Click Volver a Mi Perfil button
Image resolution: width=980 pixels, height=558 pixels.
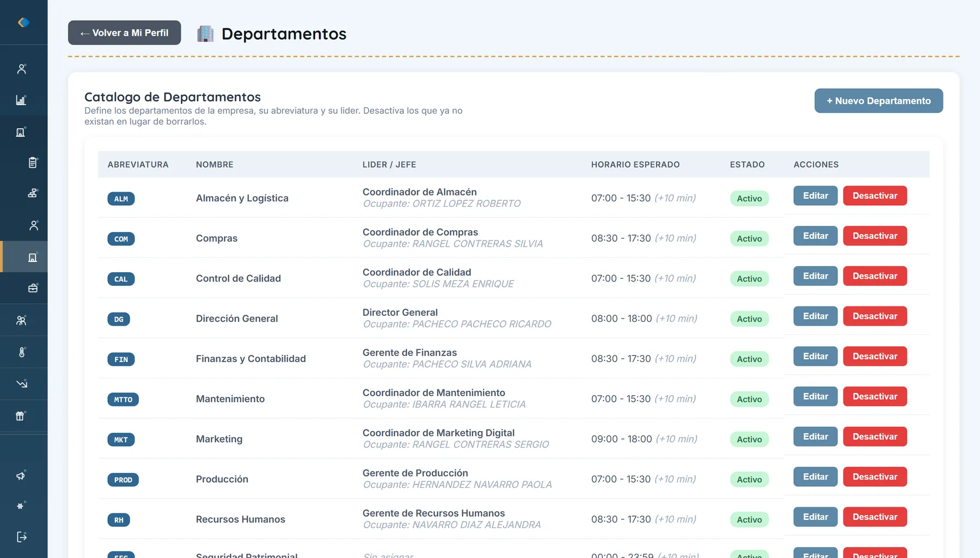[x=124, y=33]
